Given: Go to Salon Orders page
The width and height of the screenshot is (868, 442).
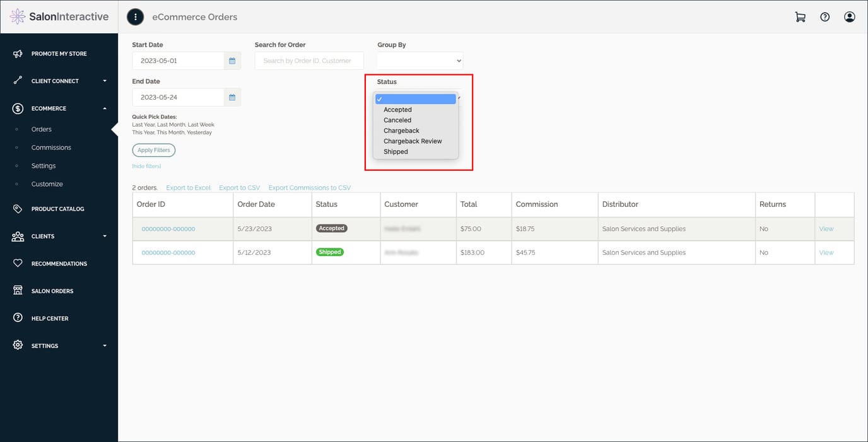Looking at the screenshot, I should pos(52,291).
